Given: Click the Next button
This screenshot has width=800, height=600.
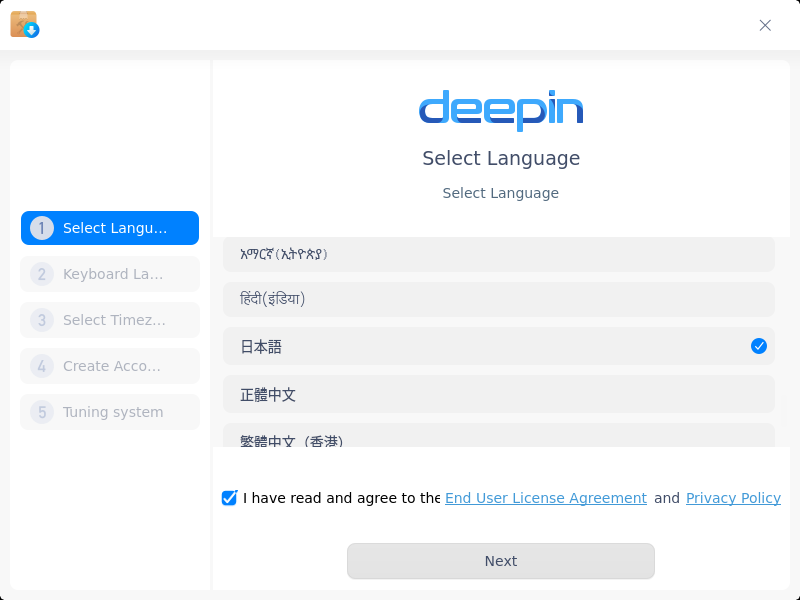Looking at the screenshot, I should (501, 561).
